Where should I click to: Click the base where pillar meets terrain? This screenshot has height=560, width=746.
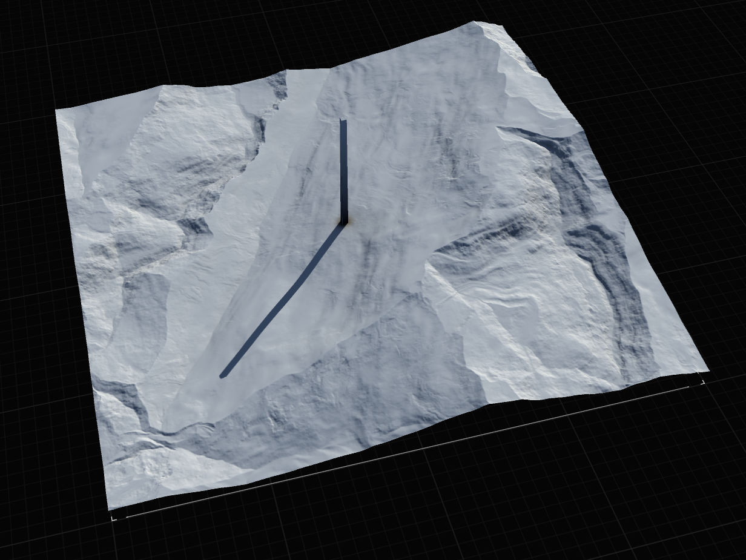pyautogui.click(x=344, y=223)
